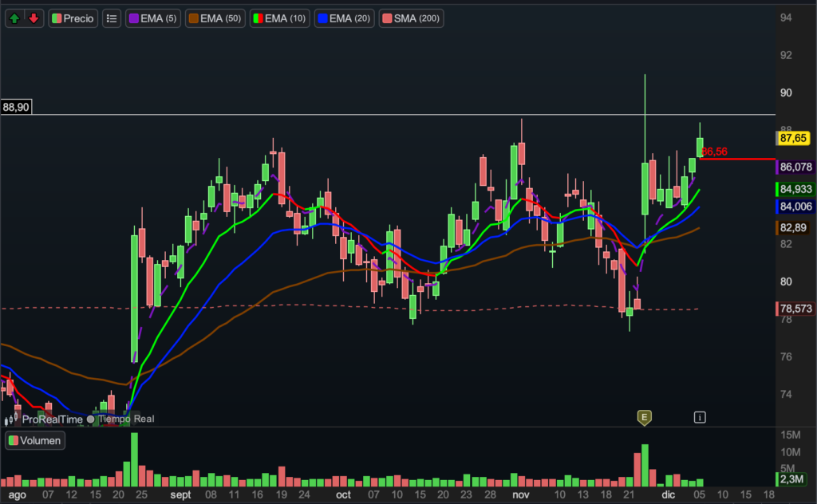The image size is (817, 504).
Task: Click the earnings 'E' marker on chart
Action: click(x=644, y=416)
